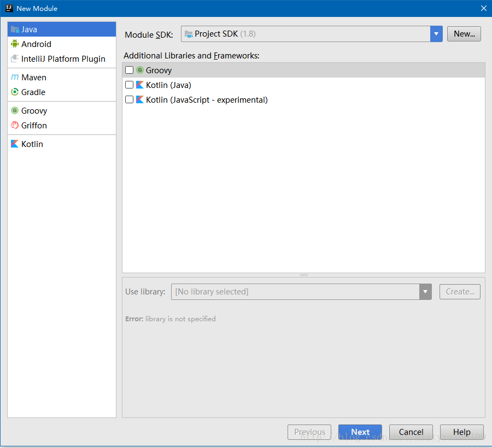Click the Kotlin icon in left sidebar

coord(15,144)
